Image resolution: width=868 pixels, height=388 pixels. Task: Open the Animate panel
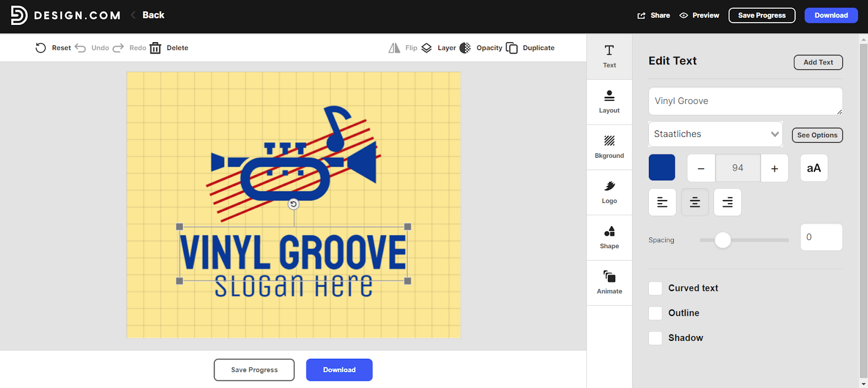[609, 283]
